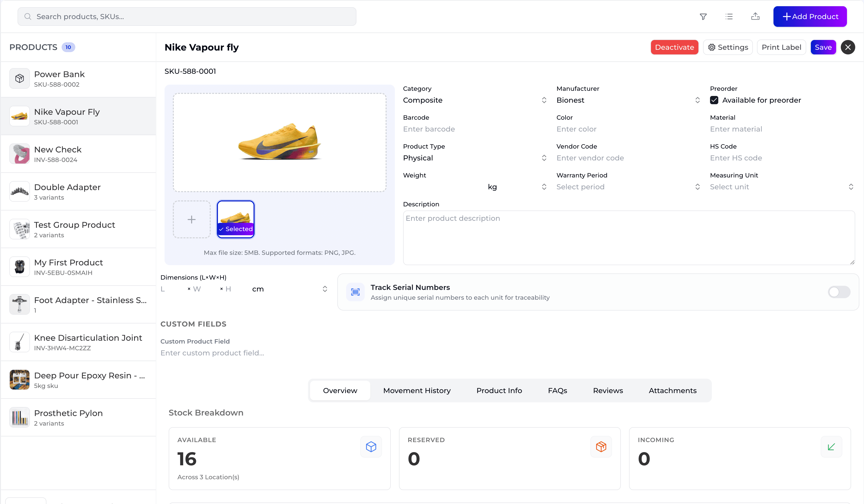
Task: Click the Track Serial Numbers barcode icon
Action: click(355, 292)
